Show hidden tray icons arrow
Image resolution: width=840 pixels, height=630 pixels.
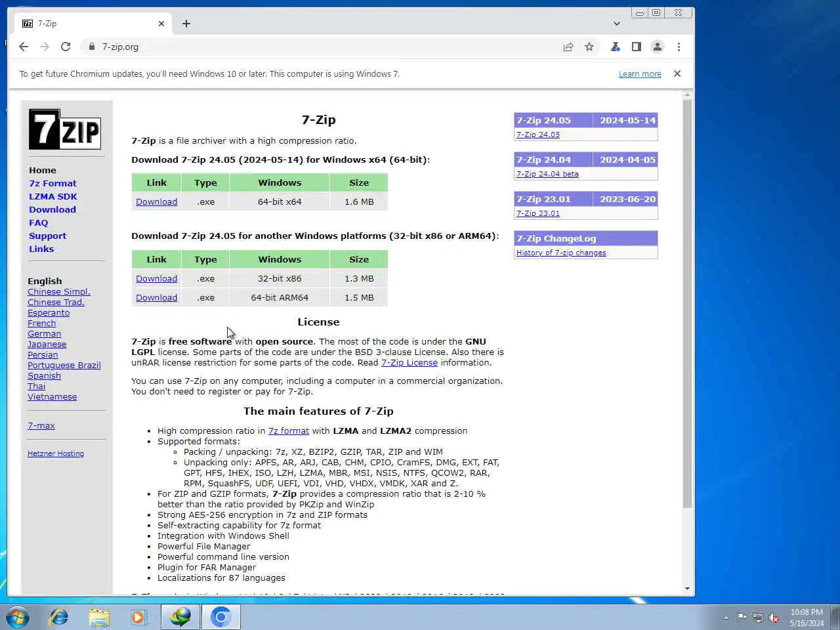(726, 618)
